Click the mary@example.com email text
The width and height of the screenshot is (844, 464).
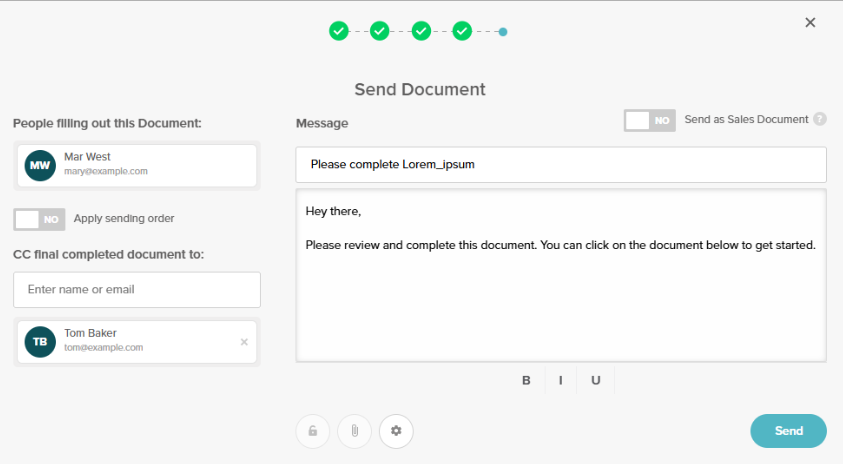[x=106, y=171]
